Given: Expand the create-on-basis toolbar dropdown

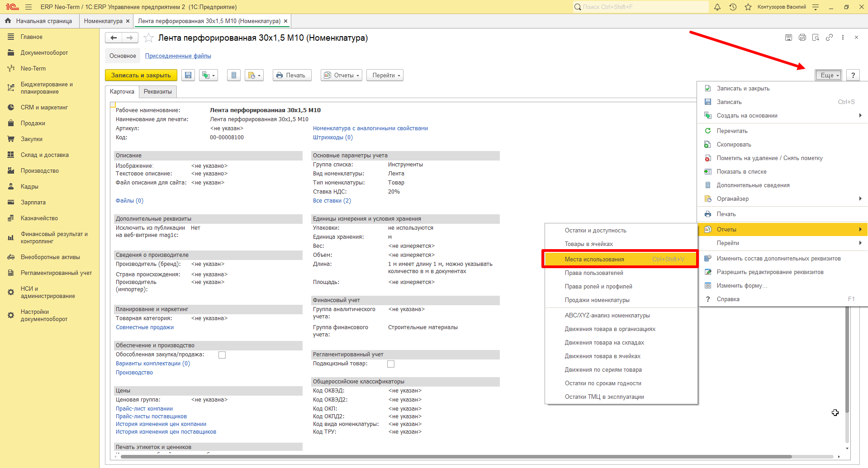Looking at the screenshot, I should click(209, 76).
